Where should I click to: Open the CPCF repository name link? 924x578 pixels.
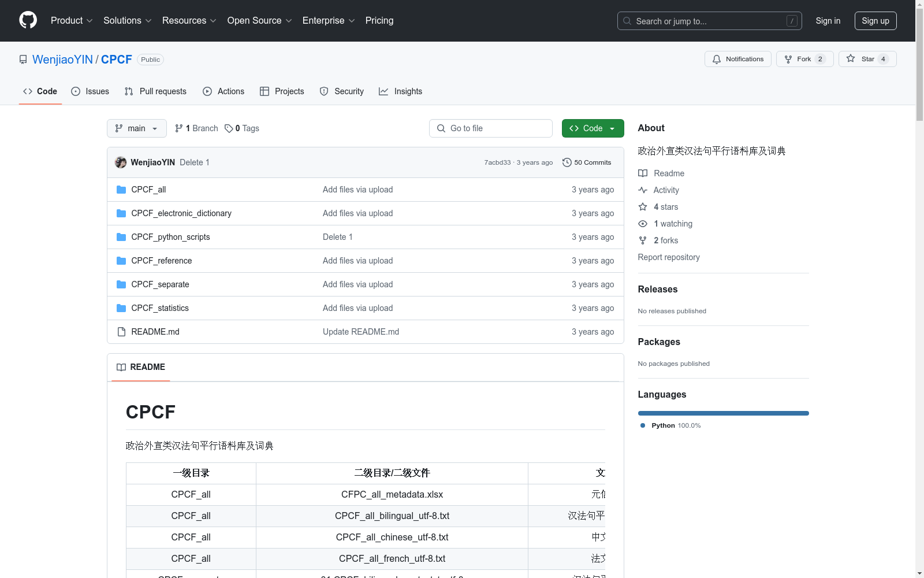[x=117, y=60]
